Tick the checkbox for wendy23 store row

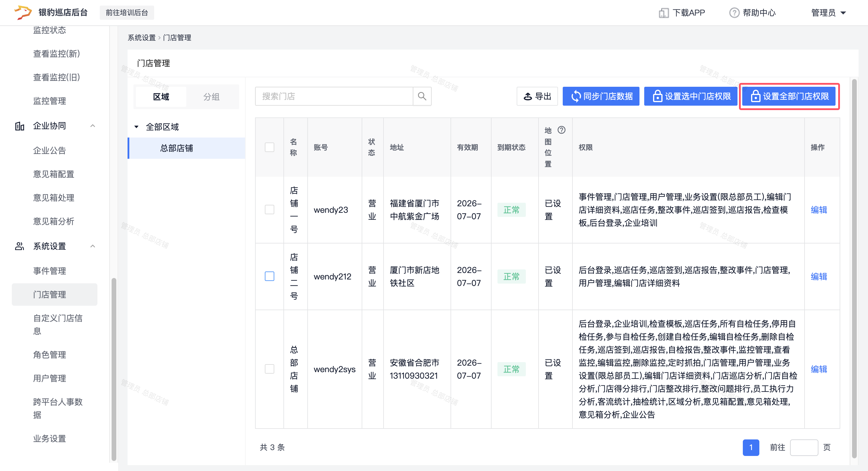point(270,210)
